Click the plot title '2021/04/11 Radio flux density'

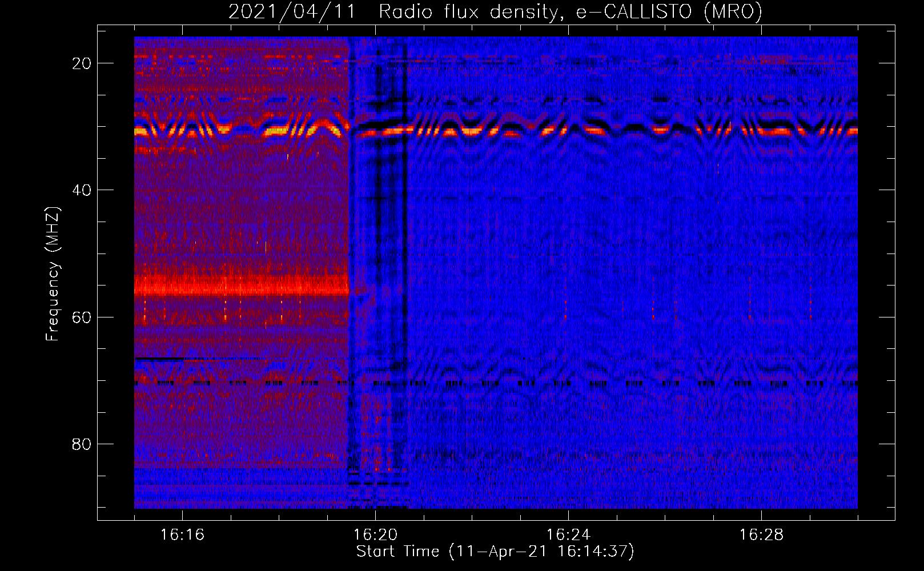point(495,11)
